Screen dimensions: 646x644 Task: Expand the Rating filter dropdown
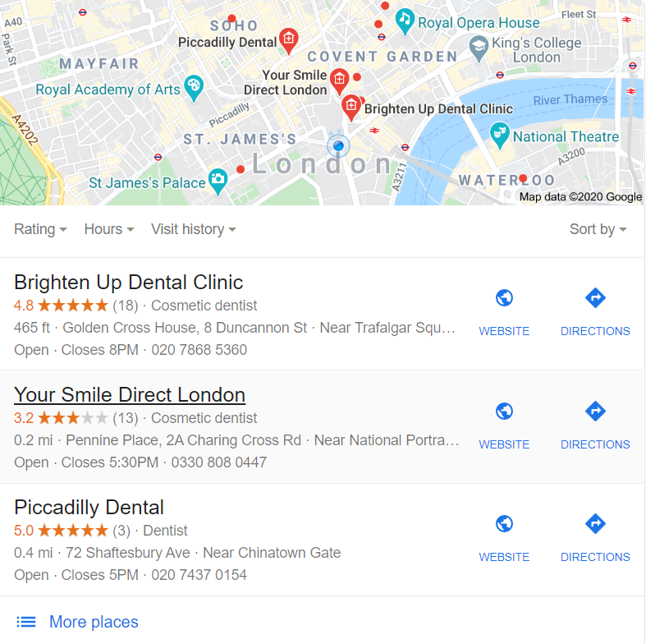pos(40,229)
